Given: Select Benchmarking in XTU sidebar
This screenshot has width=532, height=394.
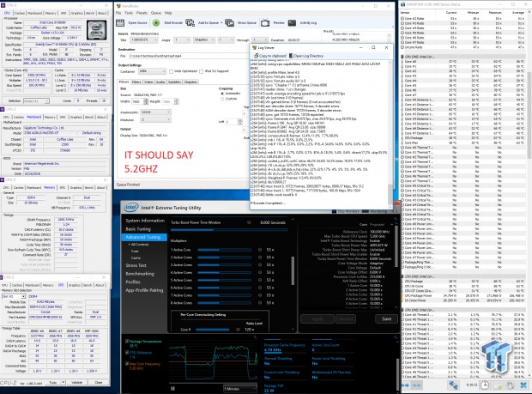Looking at the screenshot, I should 140,274.
